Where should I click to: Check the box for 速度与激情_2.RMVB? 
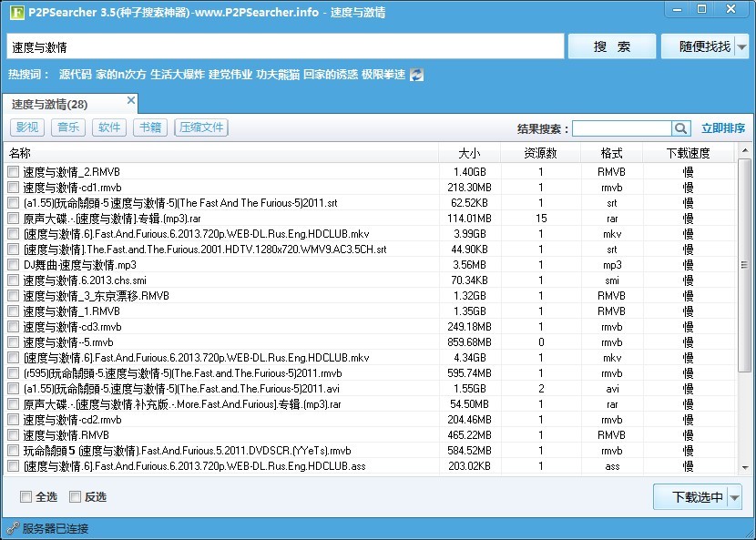click(x=13, y=172)
